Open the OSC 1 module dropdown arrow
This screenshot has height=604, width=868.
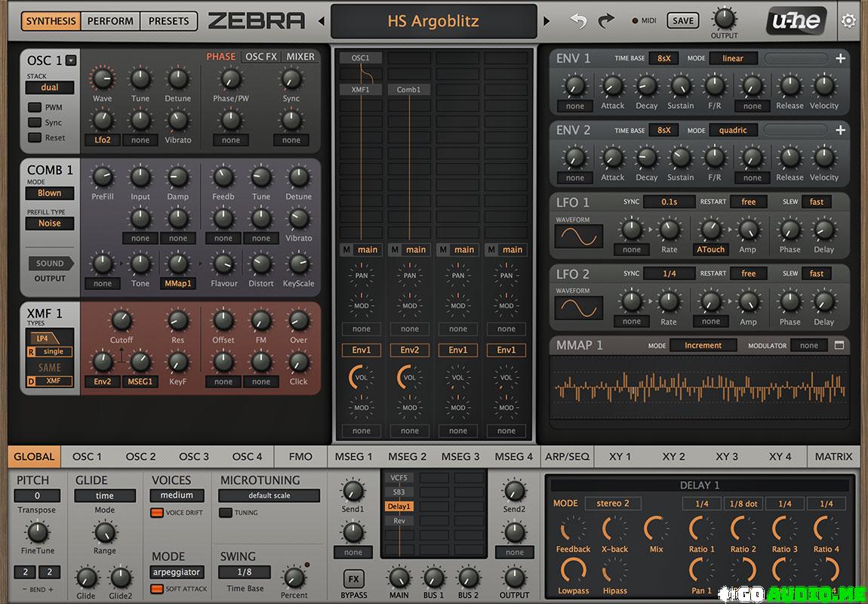point(71,60)
